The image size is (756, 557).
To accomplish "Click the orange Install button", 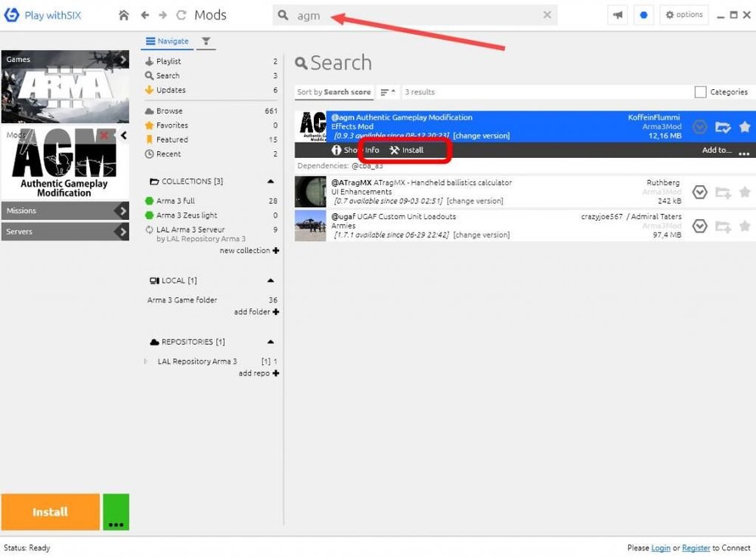I will pyautogui.click(x=50, y=512).
